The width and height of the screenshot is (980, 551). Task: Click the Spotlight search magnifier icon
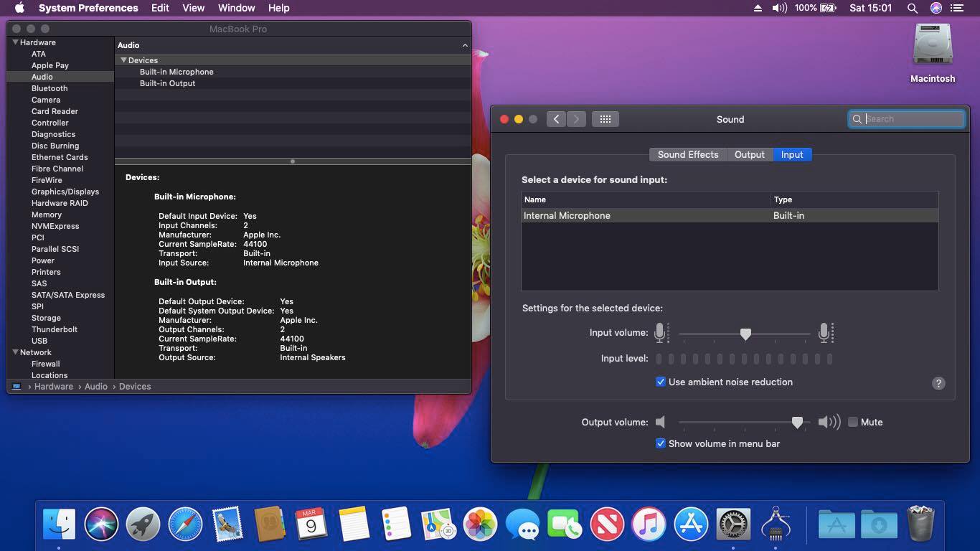click(912, 8)
